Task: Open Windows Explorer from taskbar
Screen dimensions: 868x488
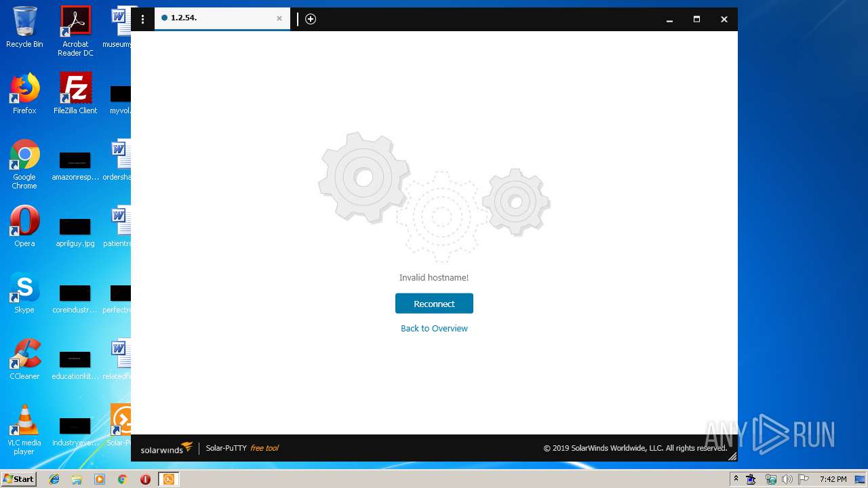Action: 77,479
